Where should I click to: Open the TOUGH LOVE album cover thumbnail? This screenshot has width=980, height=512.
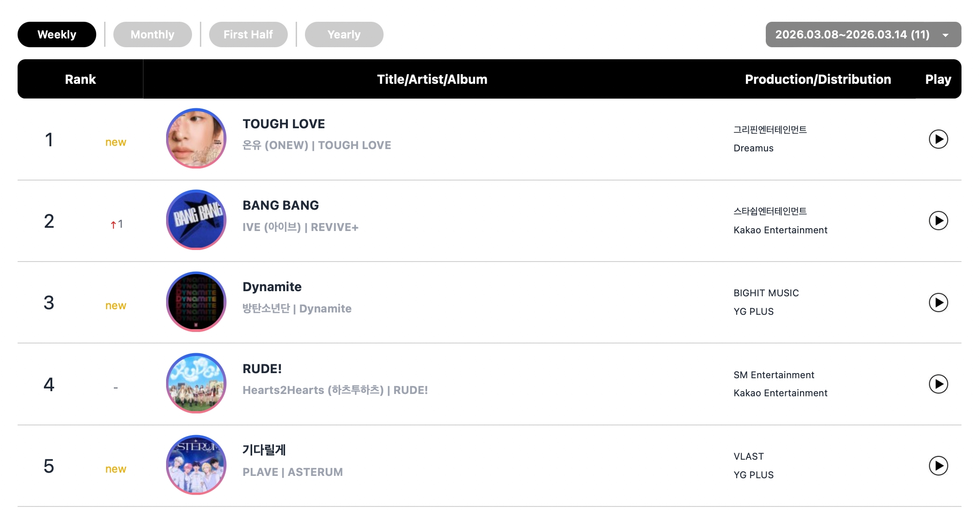coord(196,138)
